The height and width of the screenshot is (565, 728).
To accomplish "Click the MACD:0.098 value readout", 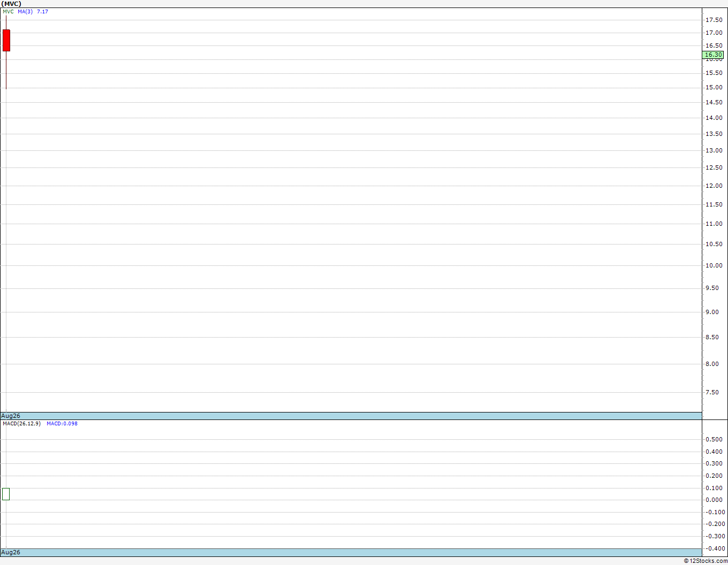I will pos(62,424).
